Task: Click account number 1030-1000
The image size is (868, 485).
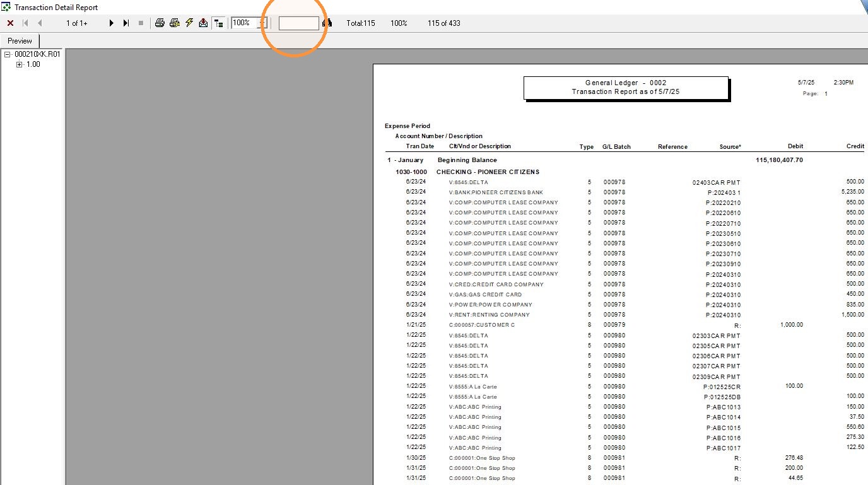Action: [411, 172]
